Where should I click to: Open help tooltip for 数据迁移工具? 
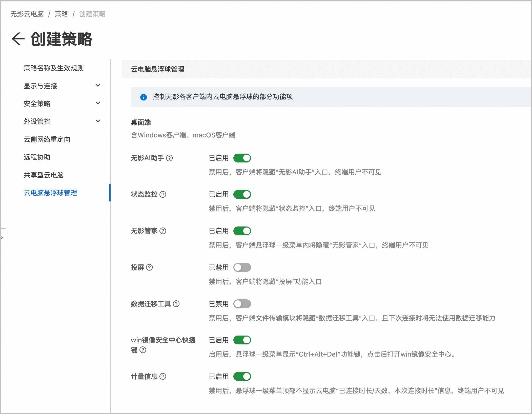click(x=176, y=304)
